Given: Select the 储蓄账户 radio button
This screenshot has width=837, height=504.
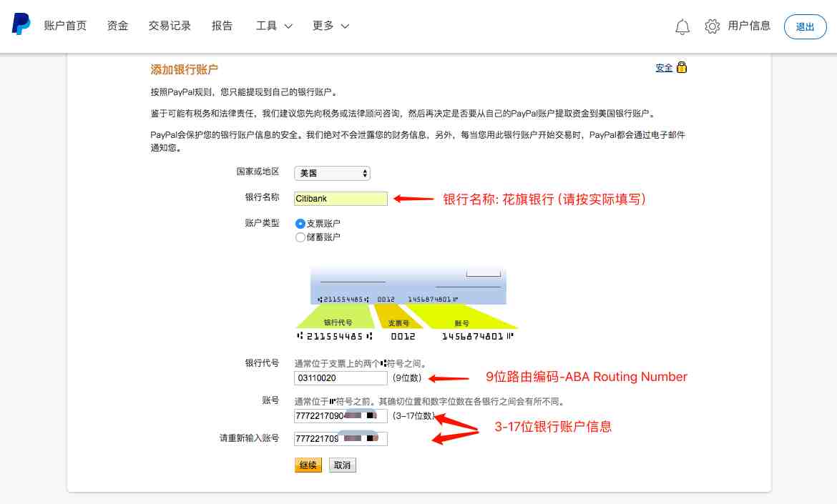Looking at the screenshot, I should [300, 237].
